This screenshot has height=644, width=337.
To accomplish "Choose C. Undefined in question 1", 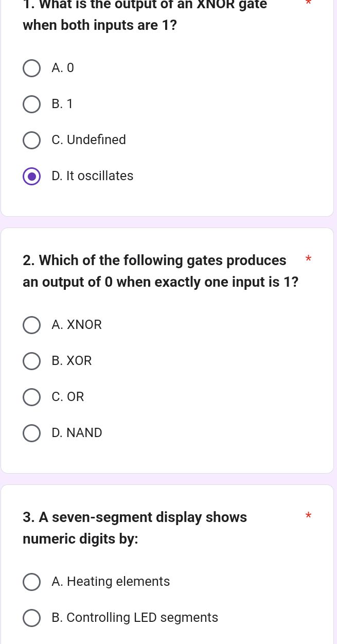I will (x=31, y=140).
